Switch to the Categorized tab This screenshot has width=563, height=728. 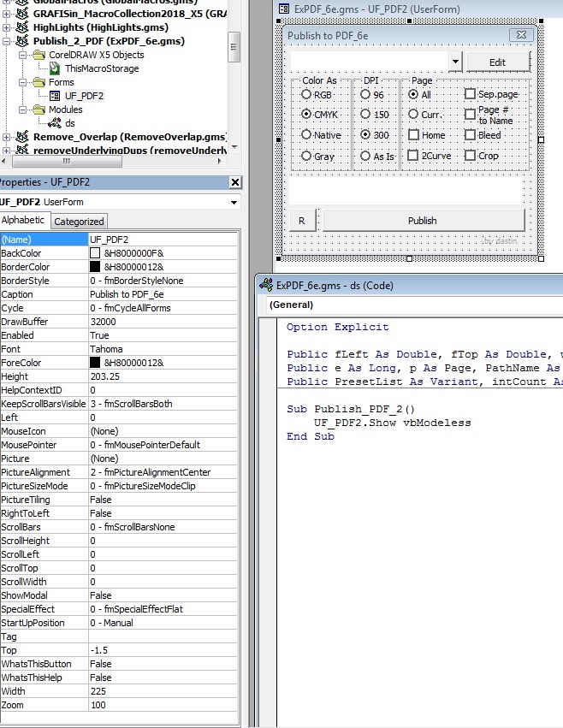coord(79,222)
